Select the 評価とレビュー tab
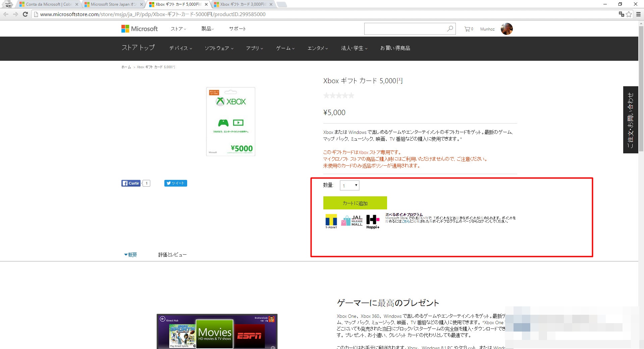 (172, 255)
